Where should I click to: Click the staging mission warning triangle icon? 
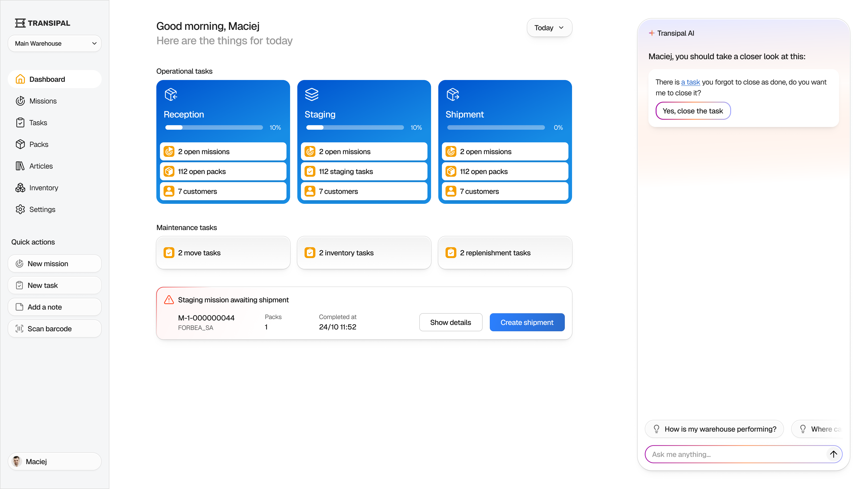point(169,300)
